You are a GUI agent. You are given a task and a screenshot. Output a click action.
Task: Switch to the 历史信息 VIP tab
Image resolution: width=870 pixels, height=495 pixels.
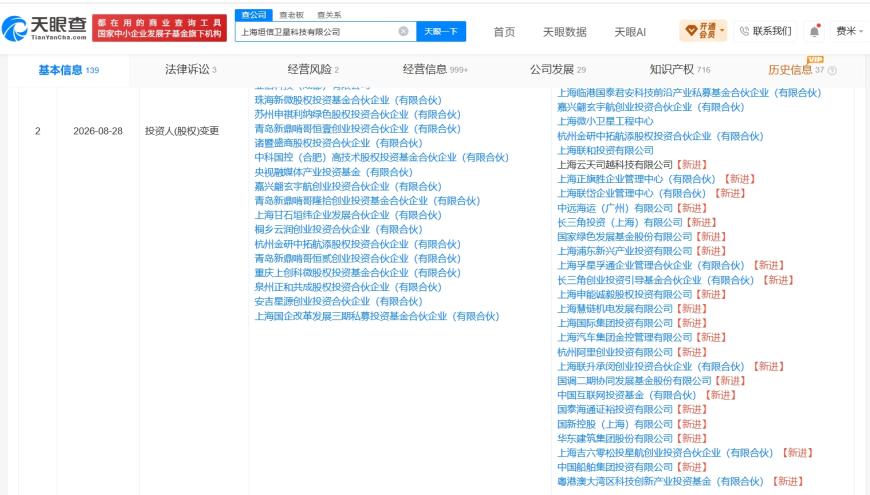(796, 69)
